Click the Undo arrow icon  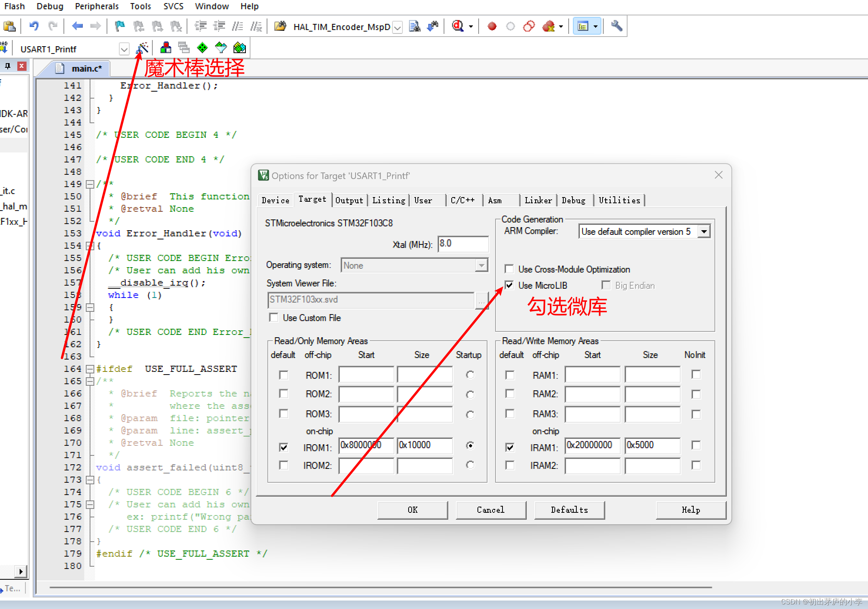pyautogui.click(x=34, y=26)
